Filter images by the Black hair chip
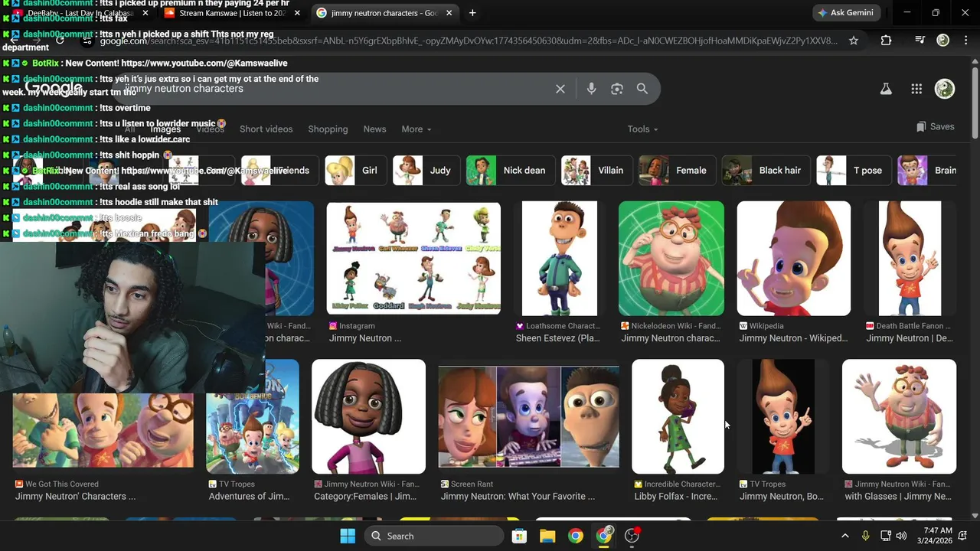 click(x=766, y=171)
